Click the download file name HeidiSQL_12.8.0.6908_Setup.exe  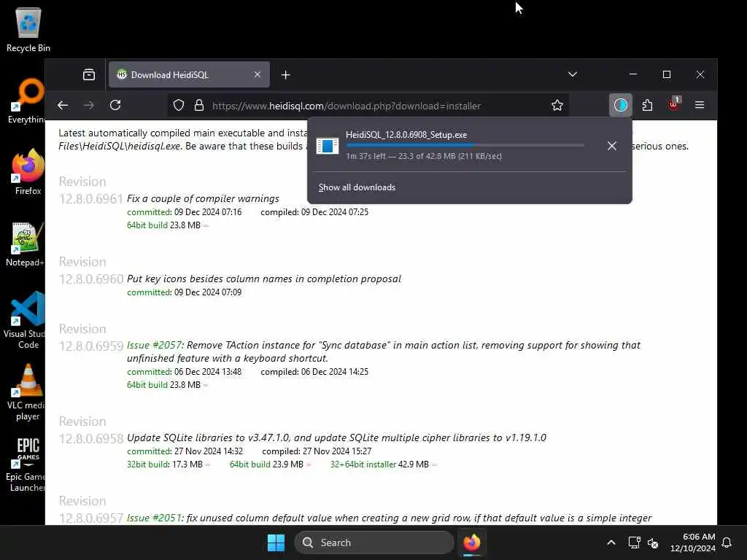[406, 135]
